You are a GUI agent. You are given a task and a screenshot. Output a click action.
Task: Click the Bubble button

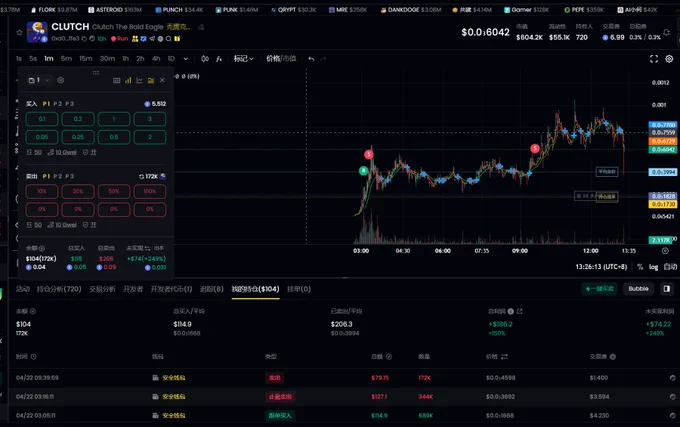pos(638,289)
